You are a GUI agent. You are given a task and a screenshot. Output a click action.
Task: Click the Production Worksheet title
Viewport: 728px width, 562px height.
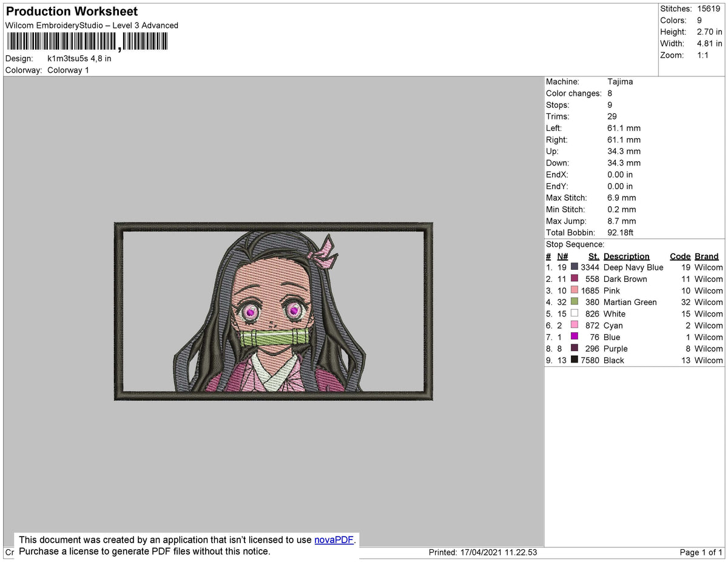tap(71, 12)
